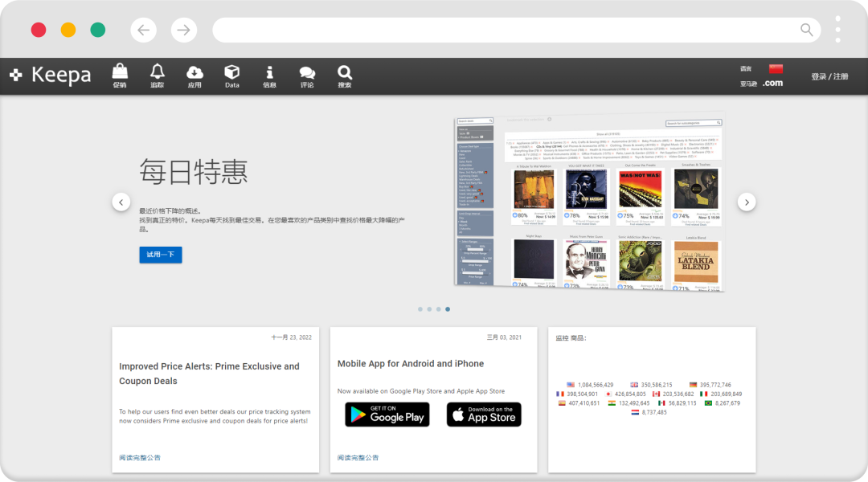The height and width of the screenshot is (482, 868).
Task: Focus the browser address bar
Action: 517,30
